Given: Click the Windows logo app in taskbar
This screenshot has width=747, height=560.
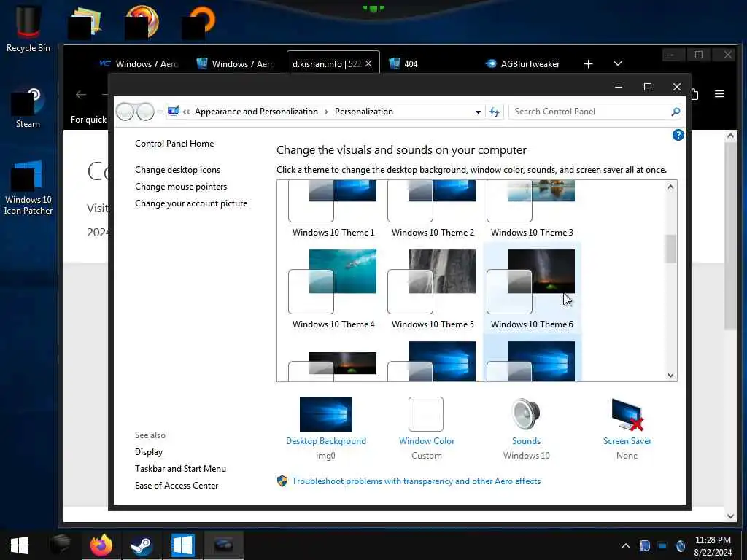Looking at the screenshot, I should pos(182,545).
